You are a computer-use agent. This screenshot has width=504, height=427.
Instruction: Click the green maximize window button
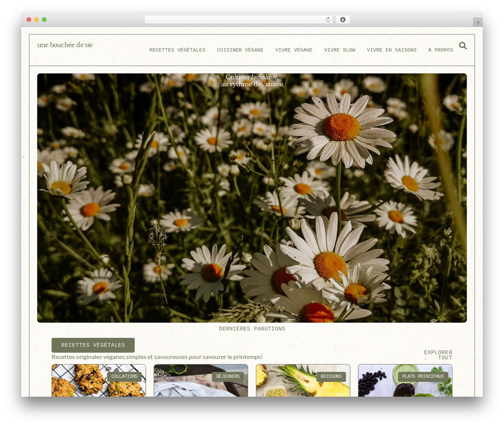pyautogui.click(x=44, y=20)
